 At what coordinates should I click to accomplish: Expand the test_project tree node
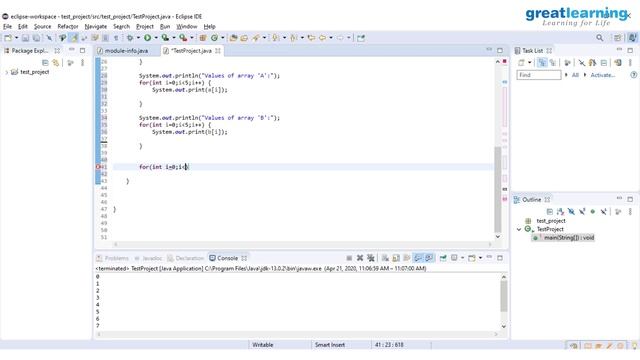click(7, 72)
